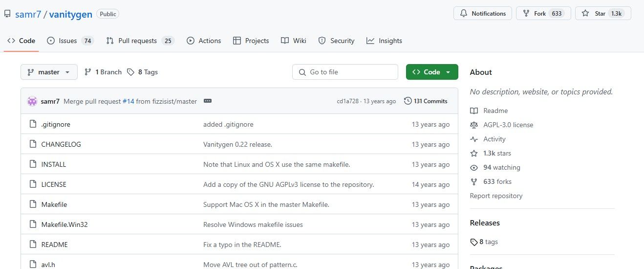The width and height of the screenshot is (644, 269).
Task: Open commit 'Move AVL tree out of pattern.c.'
Action: click(250, 265)
